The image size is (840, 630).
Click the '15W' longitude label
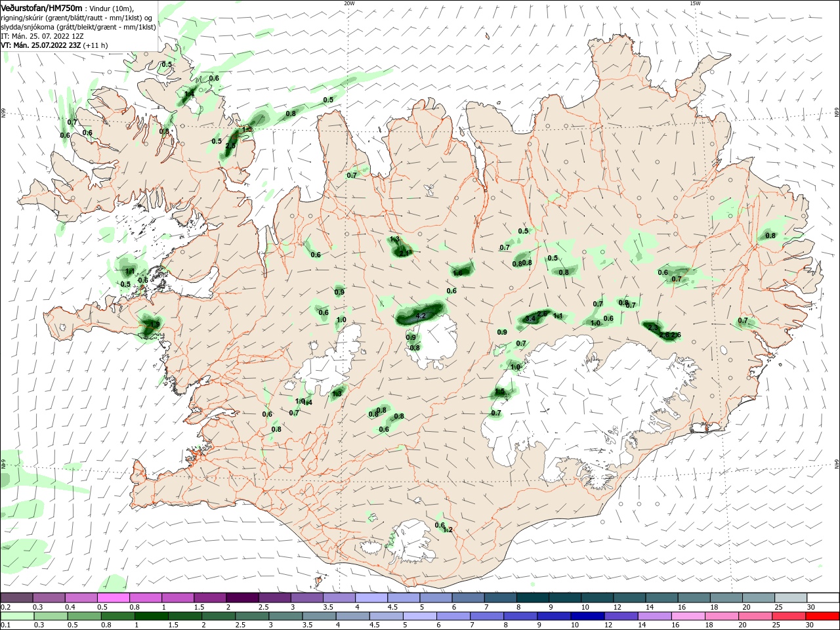click(695, 3)
